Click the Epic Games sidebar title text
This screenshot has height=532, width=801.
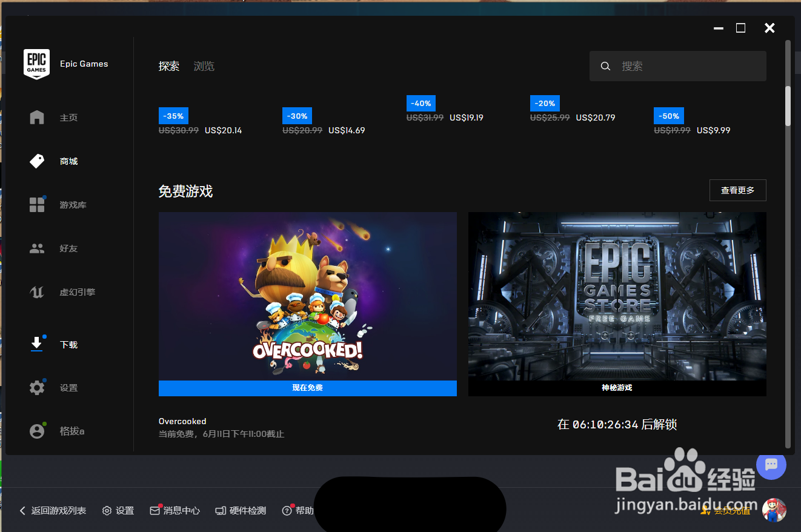point(84,64)
